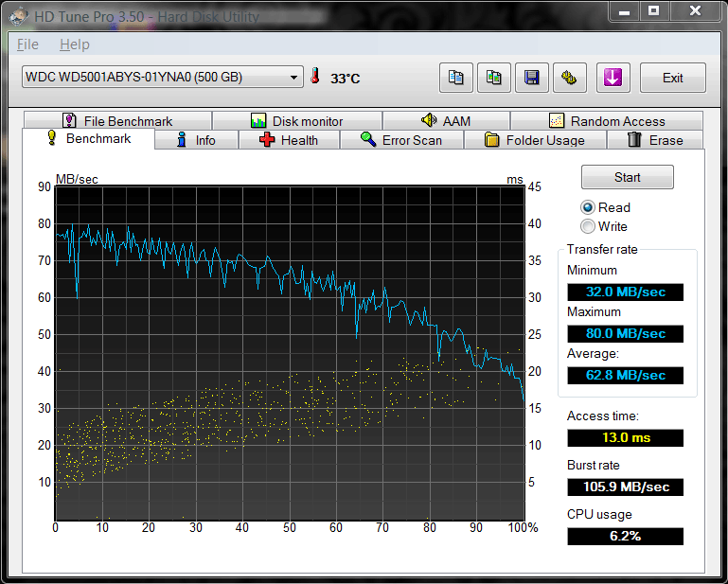
Task: Switch to the AAM tab
Action: tap(446, 121)
